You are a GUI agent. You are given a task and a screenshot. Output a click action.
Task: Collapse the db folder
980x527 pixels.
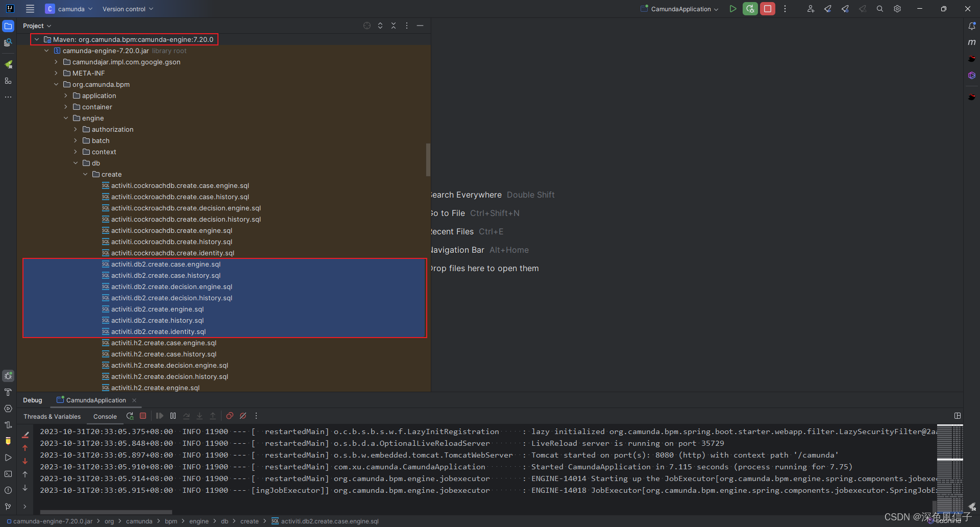click(76, 163)
